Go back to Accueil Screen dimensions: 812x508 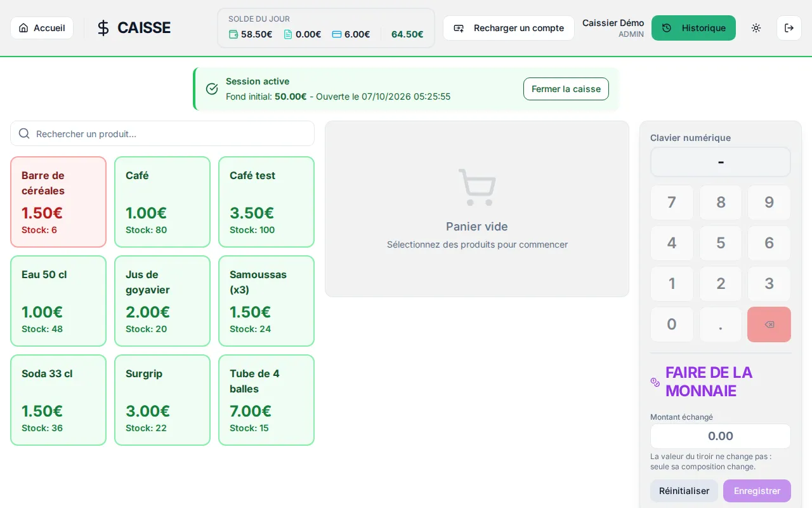coord(42,28)
